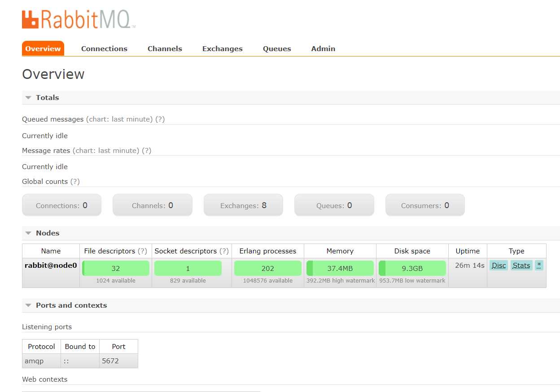560x392 pixels.
Task: Open help for Queued messages
Action: point(160,119)
